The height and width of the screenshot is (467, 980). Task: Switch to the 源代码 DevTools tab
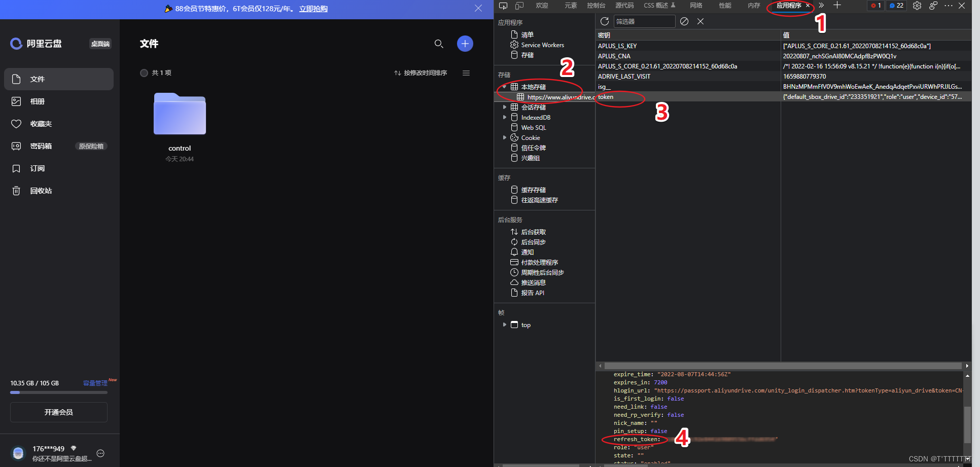click(624, 6)
